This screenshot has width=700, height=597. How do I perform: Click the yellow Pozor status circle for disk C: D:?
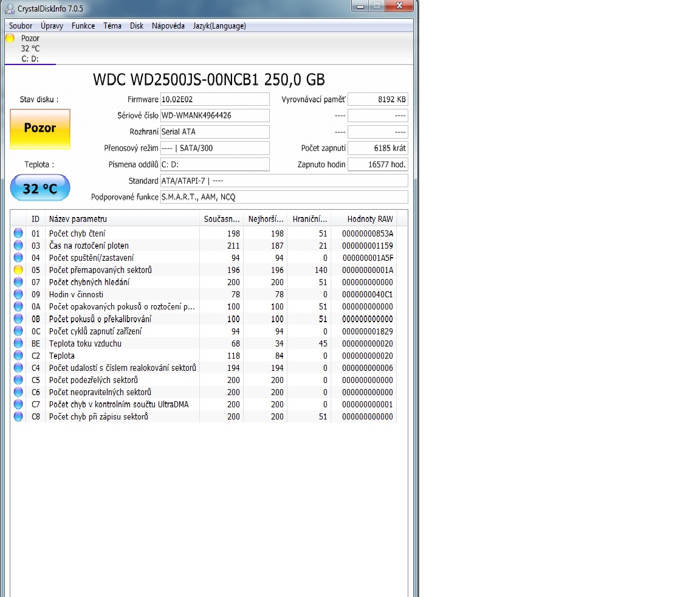(x=10, y=38)
